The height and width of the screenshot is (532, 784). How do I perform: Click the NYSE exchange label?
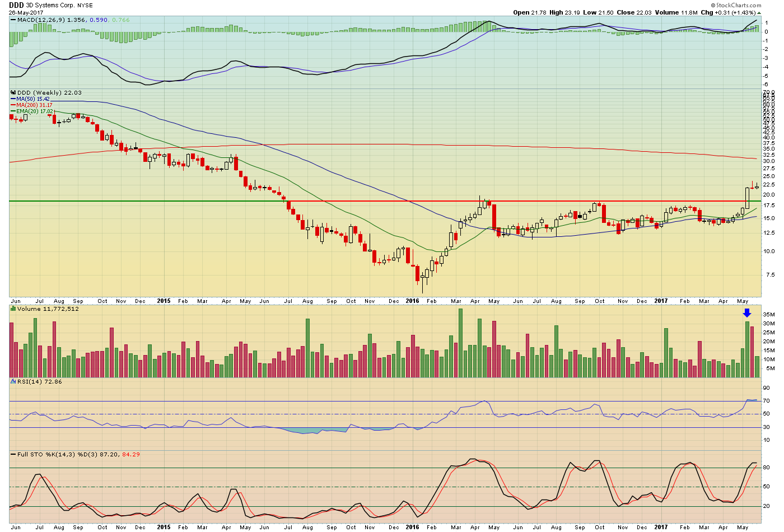[x=85, y=6]
